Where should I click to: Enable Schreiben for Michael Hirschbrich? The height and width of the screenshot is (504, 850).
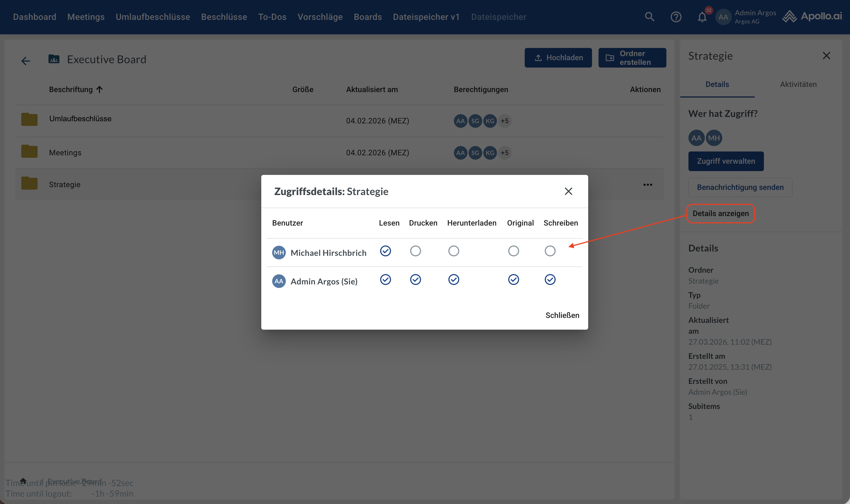[x=550, y=251]
